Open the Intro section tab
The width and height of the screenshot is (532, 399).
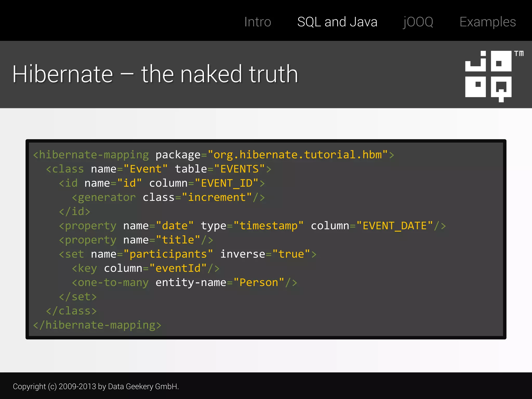click(x=257, y=22)
